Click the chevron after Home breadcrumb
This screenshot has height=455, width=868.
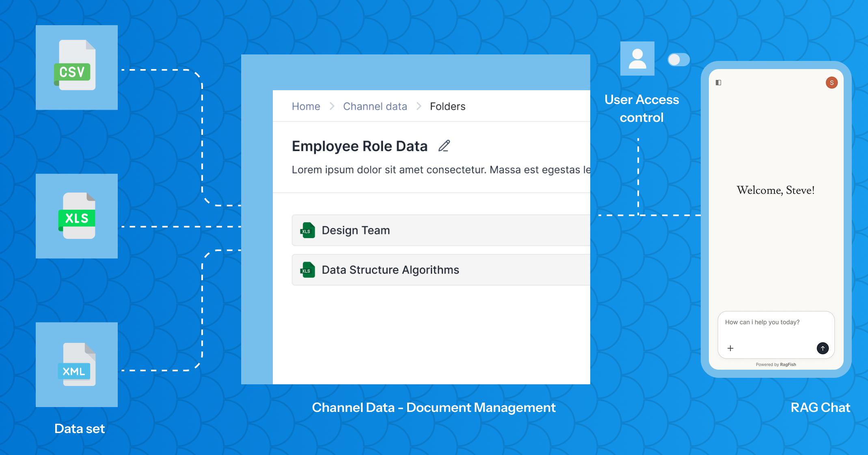[x=332, y=106]
